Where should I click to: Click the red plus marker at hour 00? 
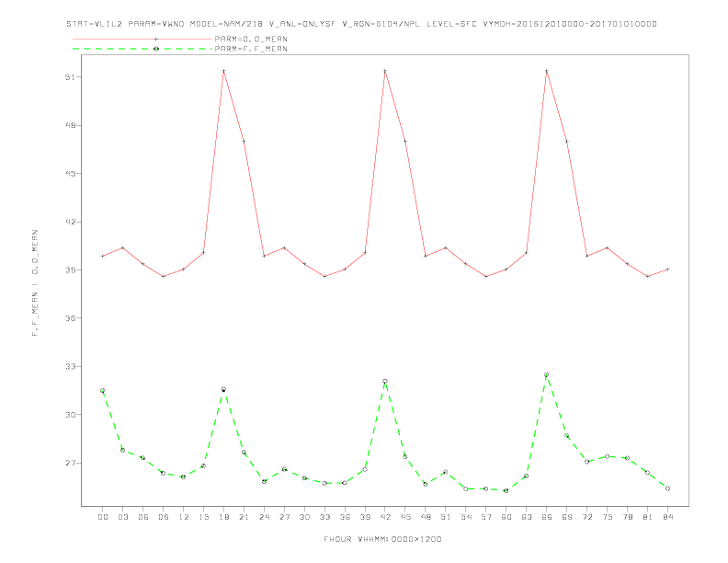pyautogui.click(x=103, y=256)
